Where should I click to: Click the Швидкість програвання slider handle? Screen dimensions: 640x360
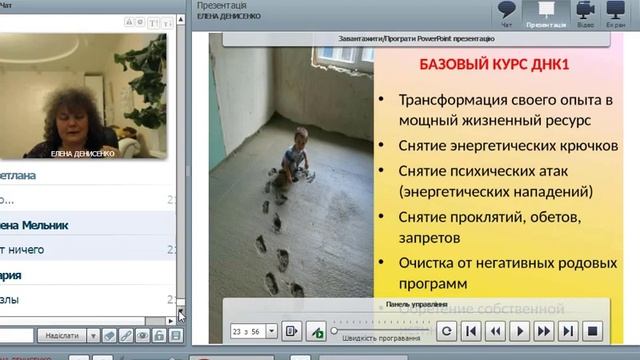coord(334,331)
